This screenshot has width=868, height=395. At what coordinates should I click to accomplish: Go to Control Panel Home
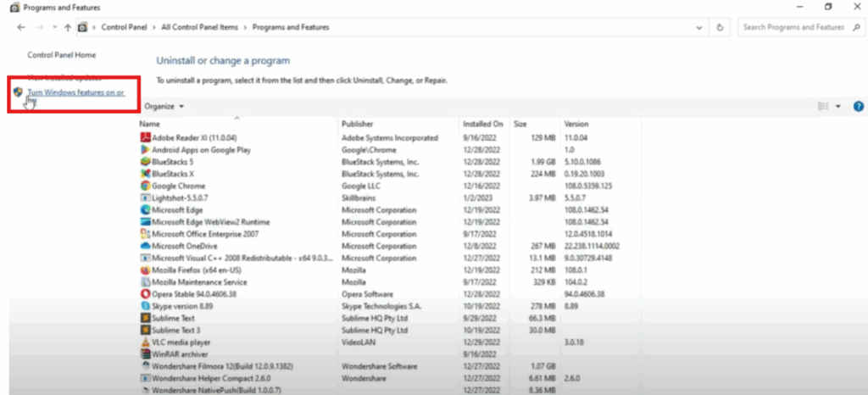[x=61, y=55]
